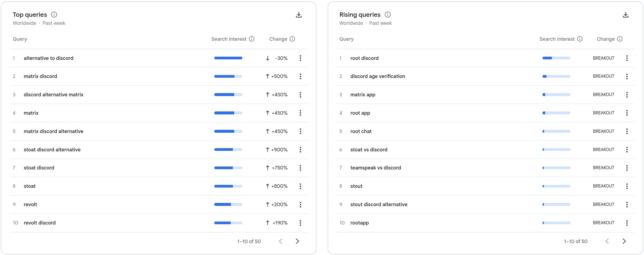The width and height of the screenshot is (644, 255).
Task: Go to next page of Rising queries
Action: (x=624, y=241)
